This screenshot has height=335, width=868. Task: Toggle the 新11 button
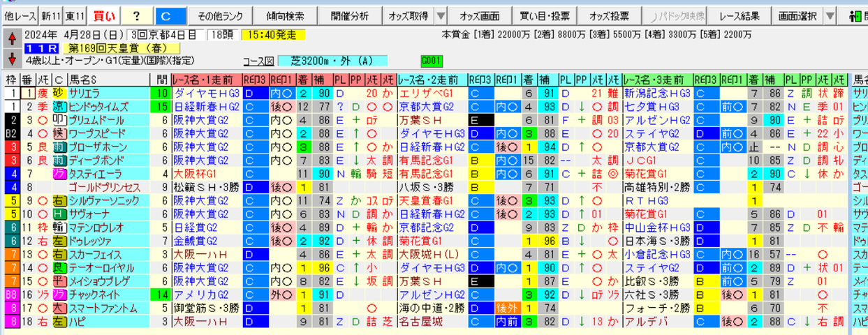(x=49, y=16)
